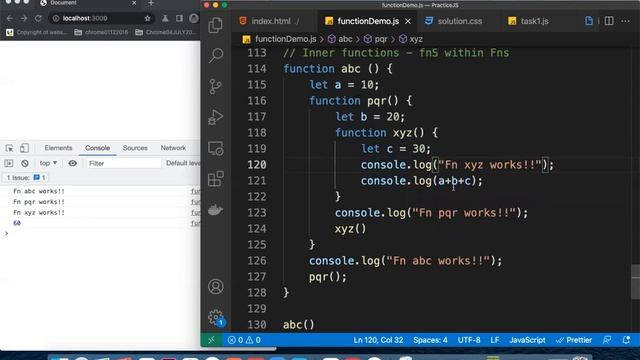Switch to the Console tab in DevTools
The height and width of the screenshot is (360, 640).
click(97, 148)
